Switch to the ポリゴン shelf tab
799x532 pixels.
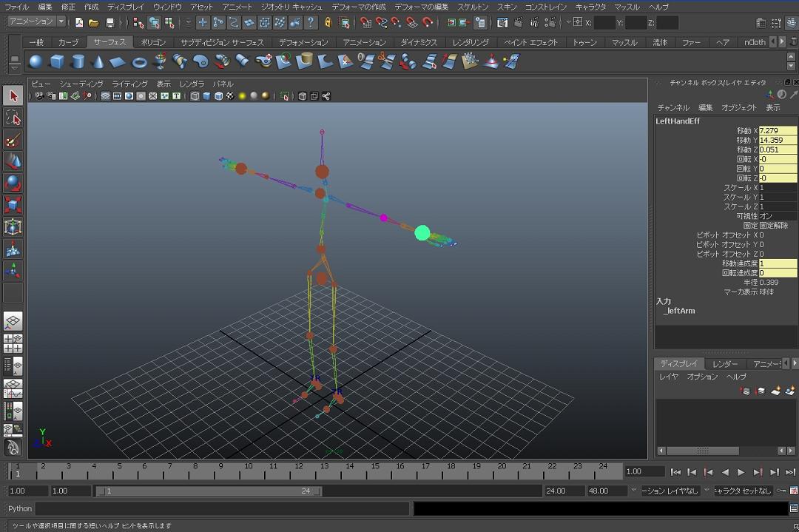tap(153, 42)
